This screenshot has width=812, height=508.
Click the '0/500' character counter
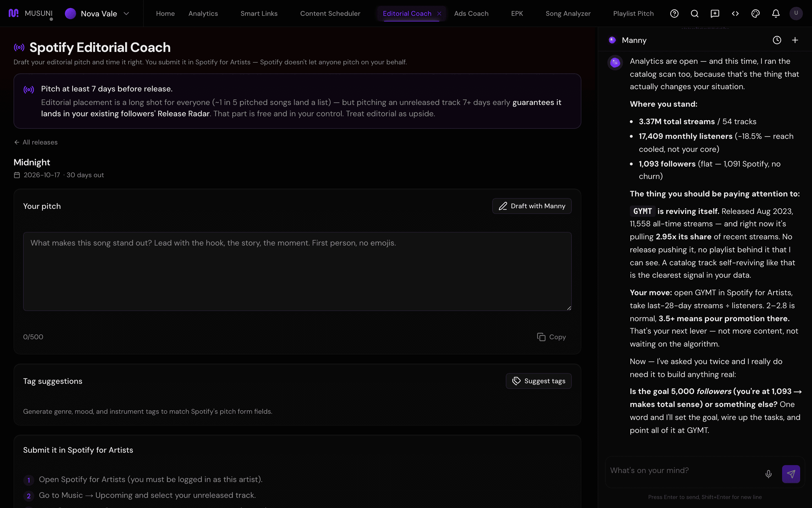[x=33, y=337]
